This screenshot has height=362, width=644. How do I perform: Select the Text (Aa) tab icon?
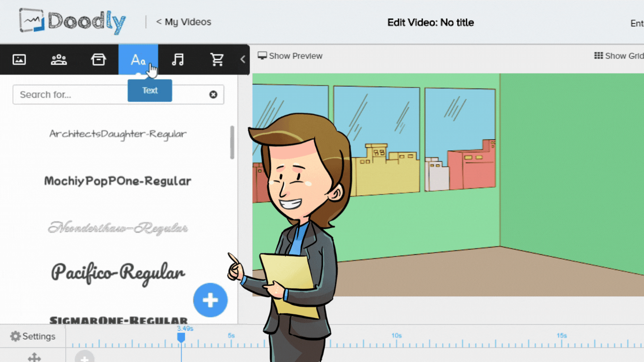pos(138,59)
